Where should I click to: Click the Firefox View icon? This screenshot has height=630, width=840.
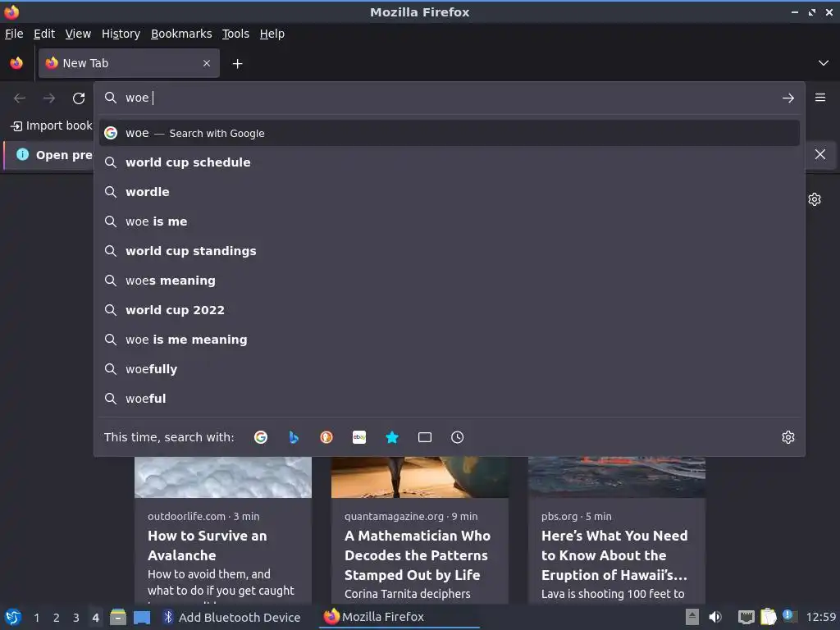pyautogui.click(x=16, y=63)
